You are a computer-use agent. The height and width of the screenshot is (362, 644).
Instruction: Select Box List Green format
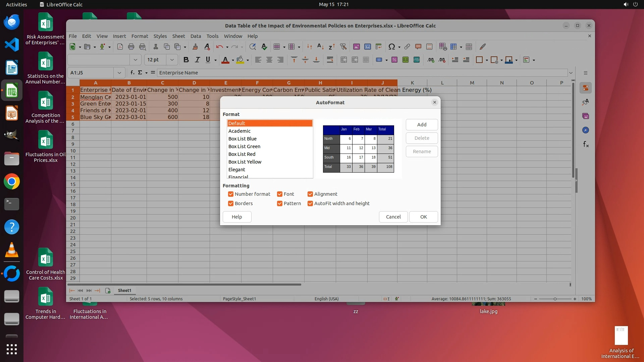(244, 146)
